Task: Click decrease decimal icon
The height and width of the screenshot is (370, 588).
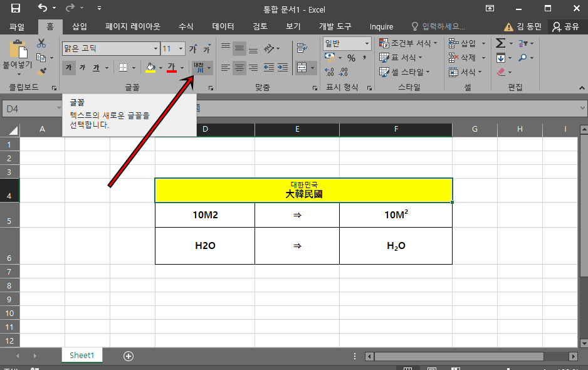Action: (x=343, y=71)
